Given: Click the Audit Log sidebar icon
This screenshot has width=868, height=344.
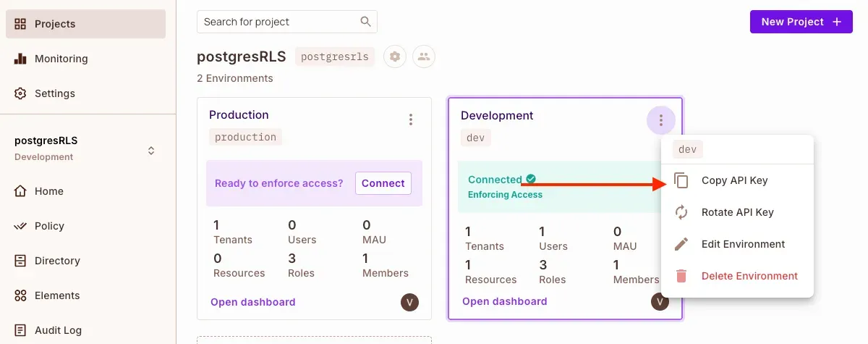Looking at the screenshot, I should pos(20,330).
